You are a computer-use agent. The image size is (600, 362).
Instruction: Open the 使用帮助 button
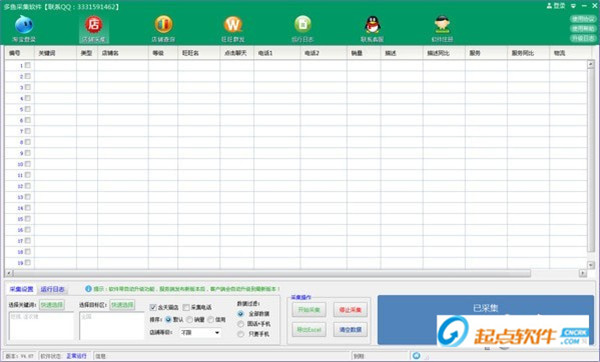coord(583,29)
